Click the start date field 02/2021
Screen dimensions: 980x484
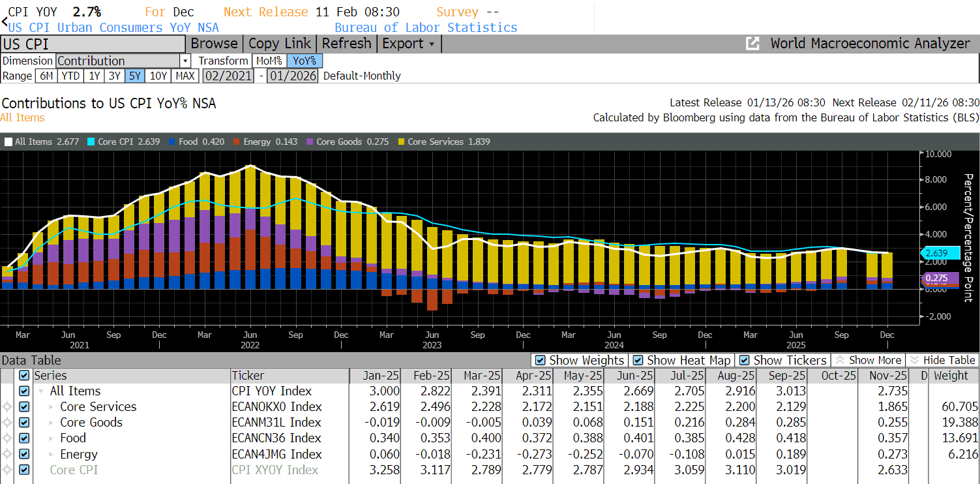pos(228,76)
